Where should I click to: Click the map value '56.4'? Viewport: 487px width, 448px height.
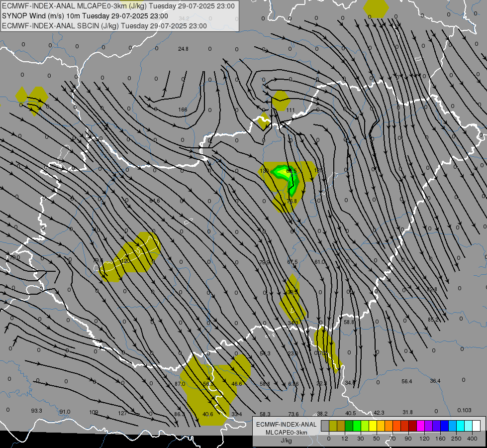[406, 381]
